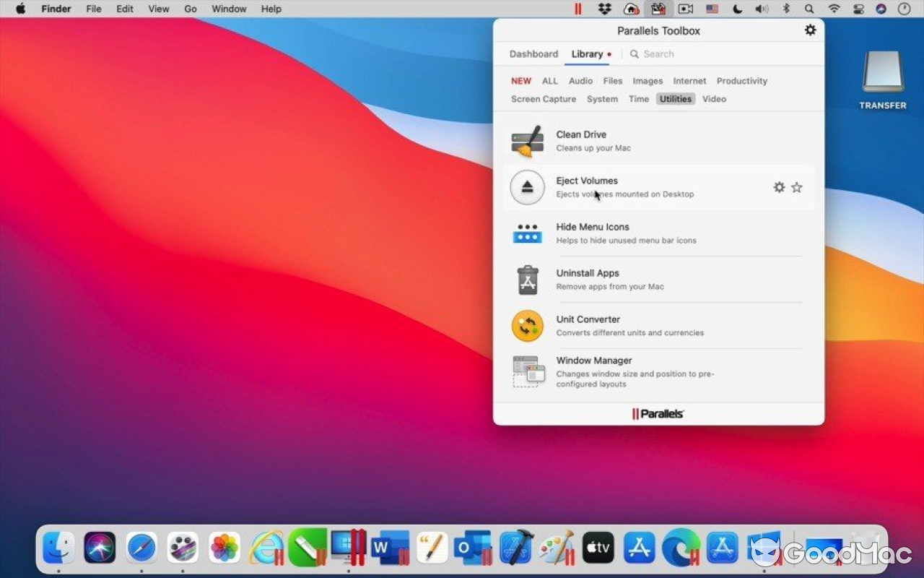The width and height of the screenshot is (924, 578).
Task: Enable the Utilities category filter
Action: point(675,98)
